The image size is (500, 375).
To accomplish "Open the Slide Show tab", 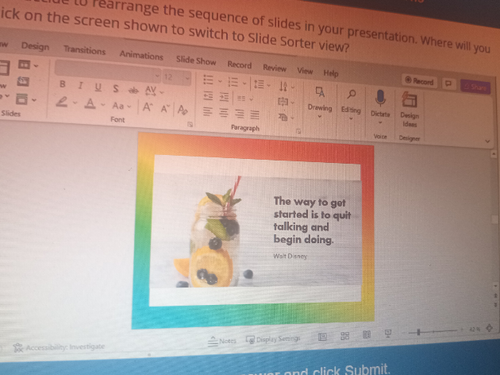I will coord(196,60).
